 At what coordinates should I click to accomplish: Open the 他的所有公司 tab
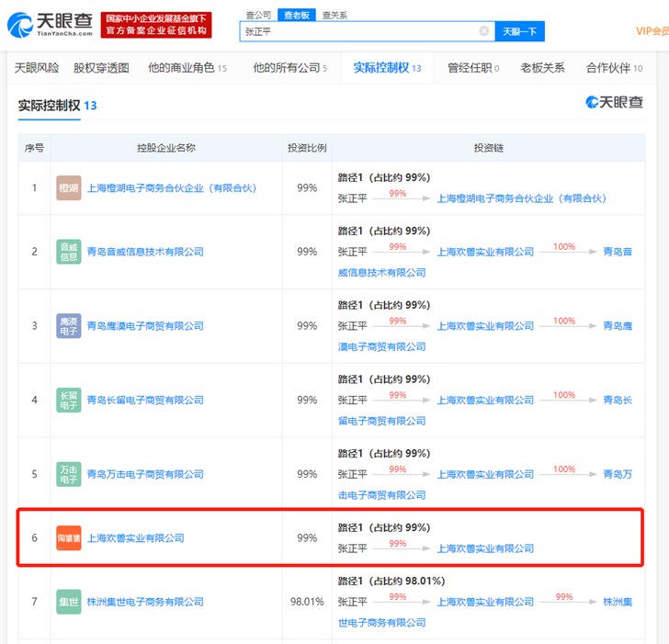[286, 68]
